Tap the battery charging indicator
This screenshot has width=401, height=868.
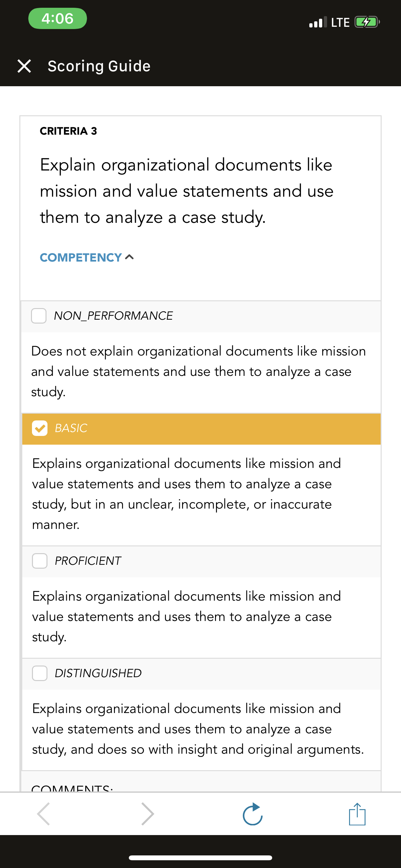click(367, 22)
